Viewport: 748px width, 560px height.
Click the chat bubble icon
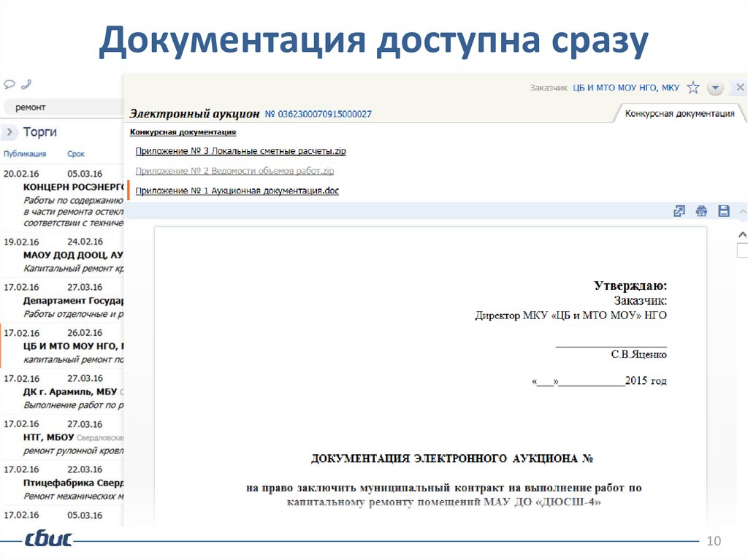point(10,84)
